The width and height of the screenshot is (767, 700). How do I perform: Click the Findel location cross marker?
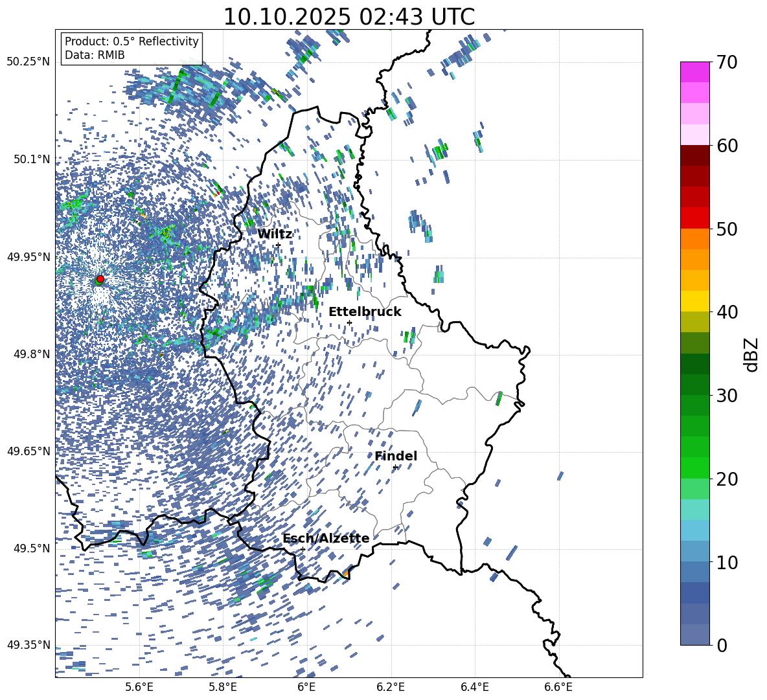pos(395,468)
